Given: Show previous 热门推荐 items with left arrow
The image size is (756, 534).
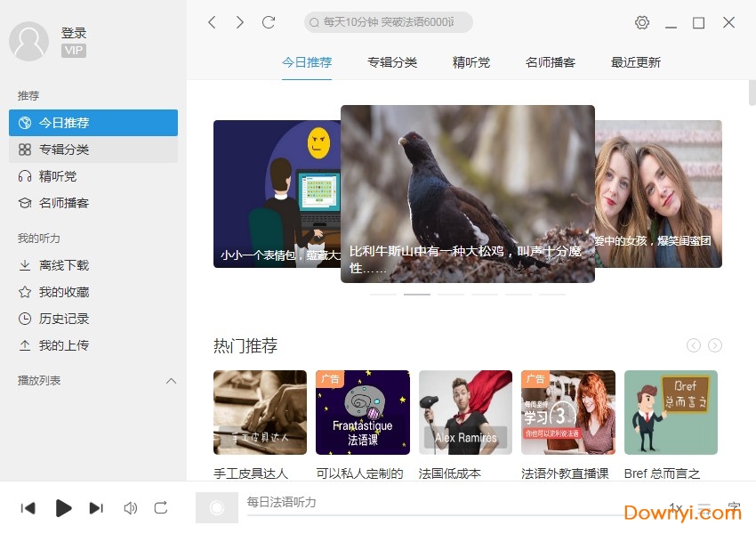Looking at the screenshot, I should pos(694,345).
